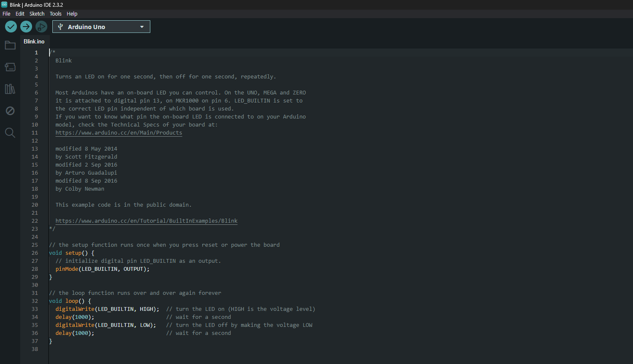Click the 'Blink' comment title on line 2
This screenshot has height=364, width=633.
(x=64, y=60)
